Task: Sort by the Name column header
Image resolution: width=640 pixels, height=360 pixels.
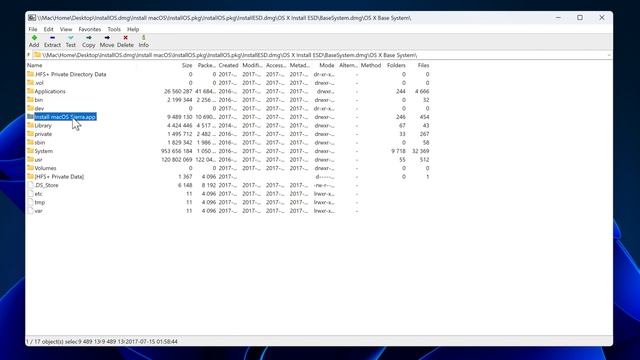Action: (x=35, y=65)
